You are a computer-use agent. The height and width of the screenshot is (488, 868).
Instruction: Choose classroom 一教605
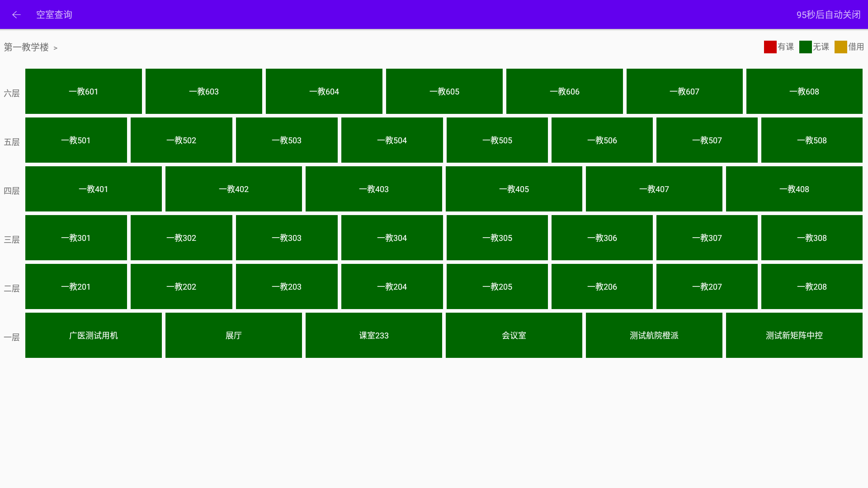click(x=444, y=91)
